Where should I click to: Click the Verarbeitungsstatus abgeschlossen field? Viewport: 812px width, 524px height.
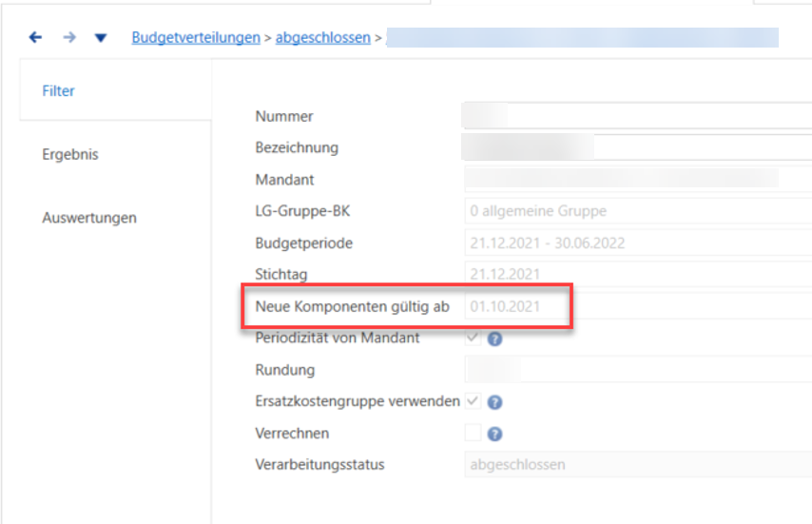[638, 464]
